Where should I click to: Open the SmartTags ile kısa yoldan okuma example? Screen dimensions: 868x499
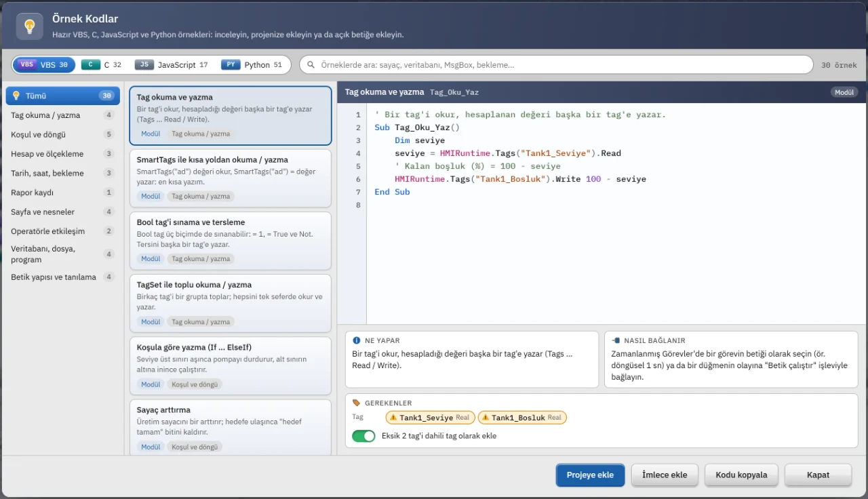pyautogui.click(x=230, y=178)
